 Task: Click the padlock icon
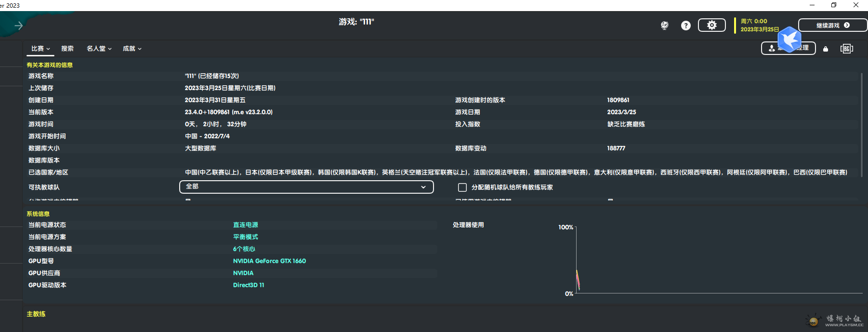point(825,49)
